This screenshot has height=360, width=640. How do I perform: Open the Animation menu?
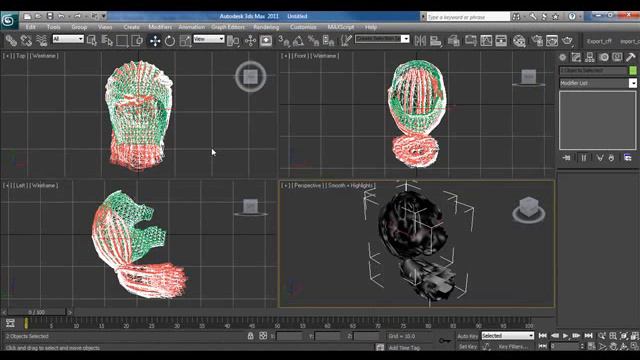tap(191, 27)
